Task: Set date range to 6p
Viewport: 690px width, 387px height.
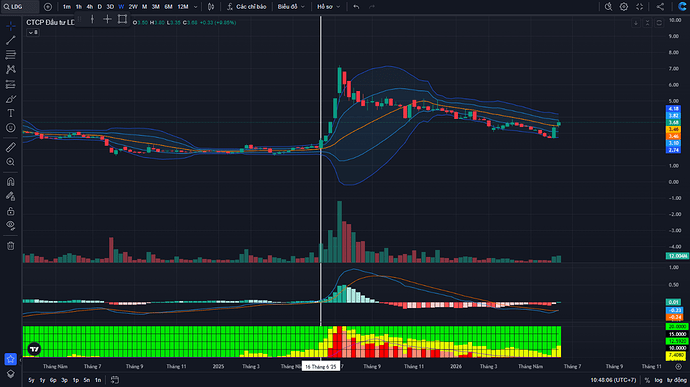Action: [x=53, y=380]
